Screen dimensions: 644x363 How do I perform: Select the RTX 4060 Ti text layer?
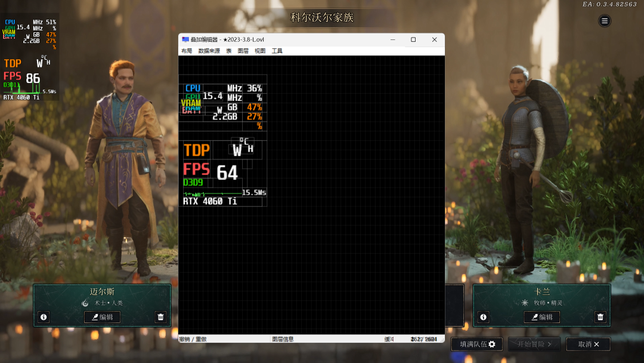click(210, 201)
